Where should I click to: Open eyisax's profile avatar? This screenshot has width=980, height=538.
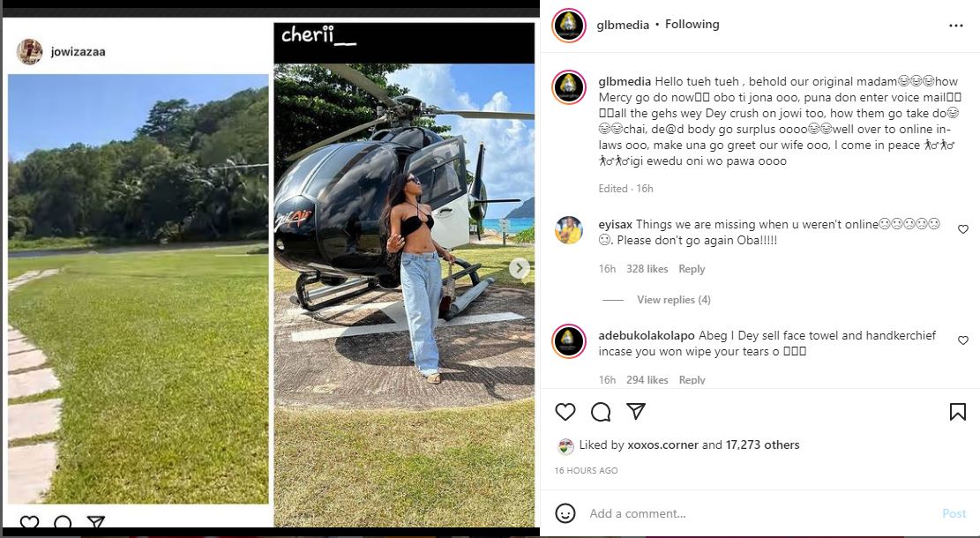(569, 230)
